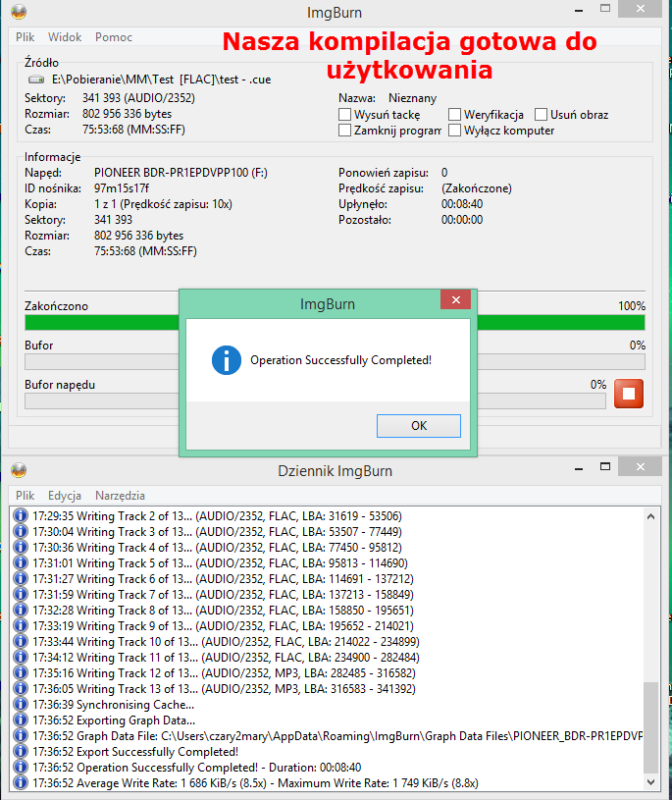Select the 'Average Write Rate' log line

coord(255,783)
